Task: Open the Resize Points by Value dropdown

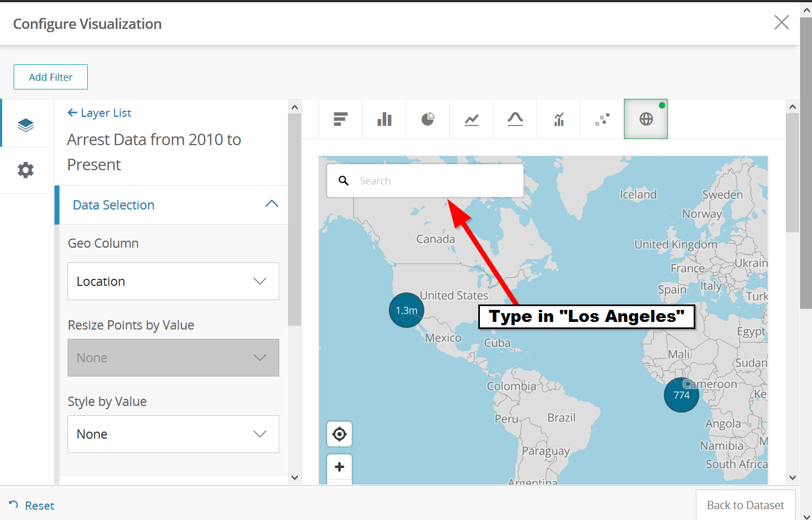Action: click(173, 358)
